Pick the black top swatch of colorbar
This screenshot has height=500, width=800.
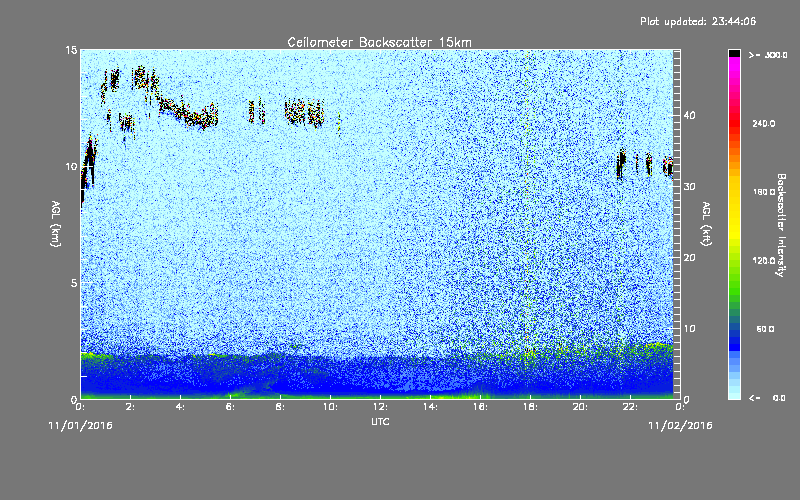734,53
